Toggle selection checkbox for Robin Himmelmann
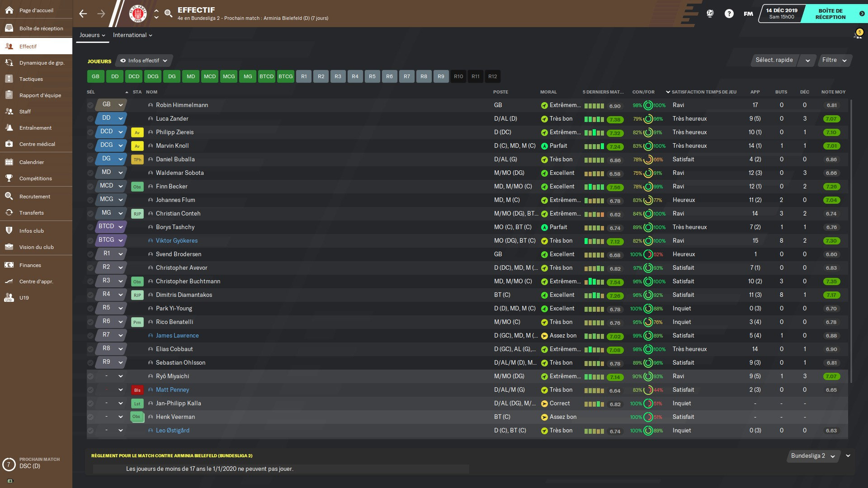 (x=90, y=105)
